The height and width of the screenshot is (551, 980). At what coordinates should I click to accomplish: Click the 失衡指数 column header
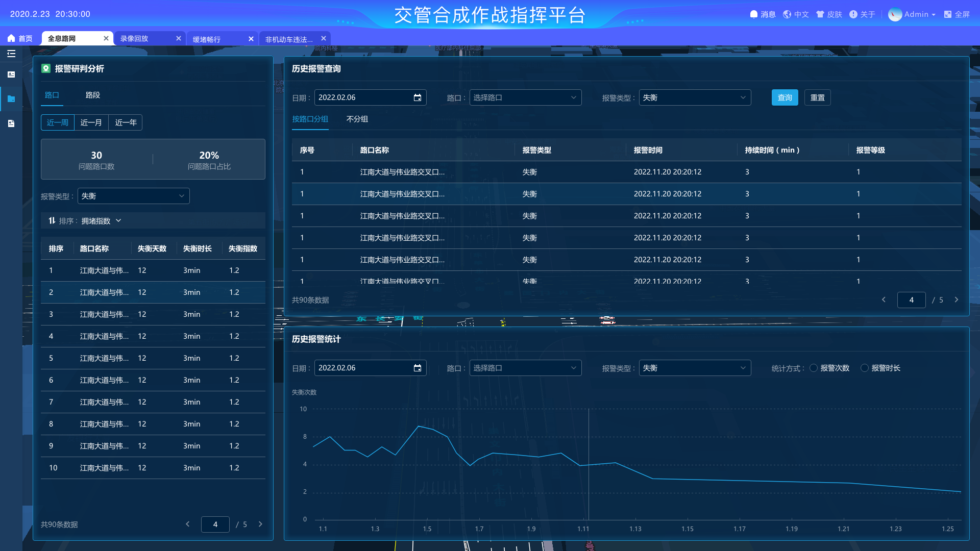pyautogui.click(x=243, y=248)
